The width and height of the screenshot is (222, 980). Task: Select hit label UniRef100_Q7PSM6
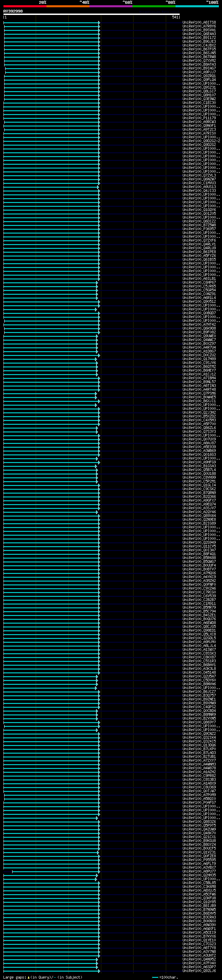(199, 394)
